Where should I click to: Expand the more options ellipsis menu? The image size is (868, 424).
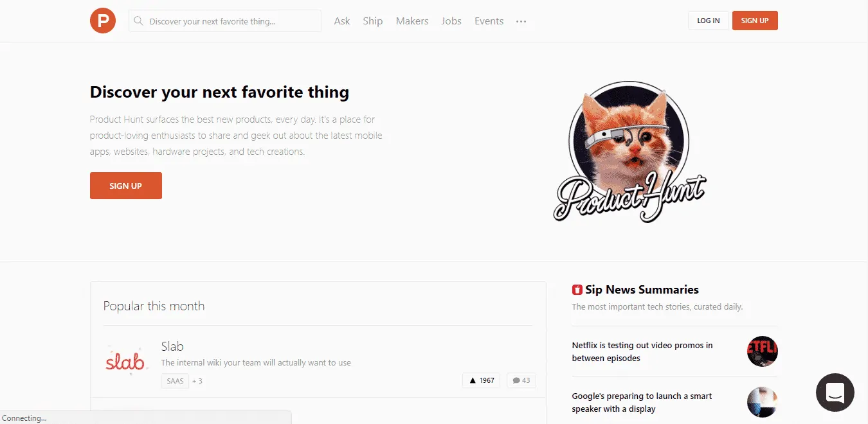click(x=521, y=21)
